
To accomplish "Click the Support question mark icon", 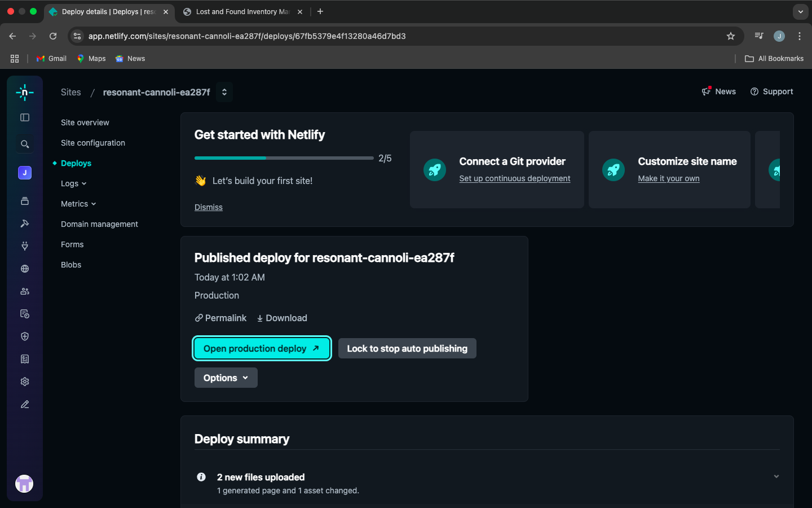I will click(x=754, y=91).
